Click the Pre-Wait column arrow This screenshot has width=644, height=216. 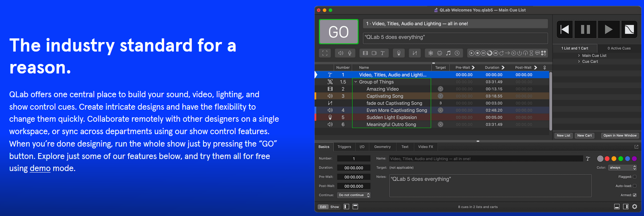(473, 68)
